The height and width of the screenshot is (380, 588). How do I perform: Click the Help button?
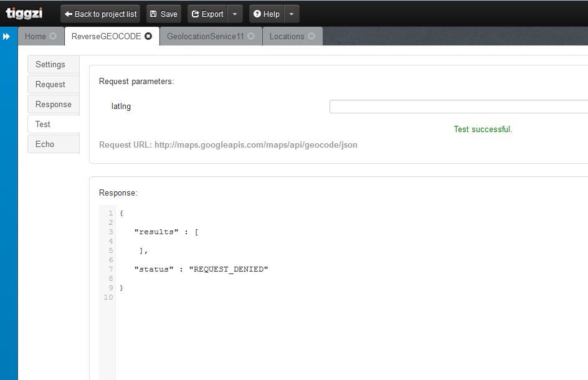point(266,14)
